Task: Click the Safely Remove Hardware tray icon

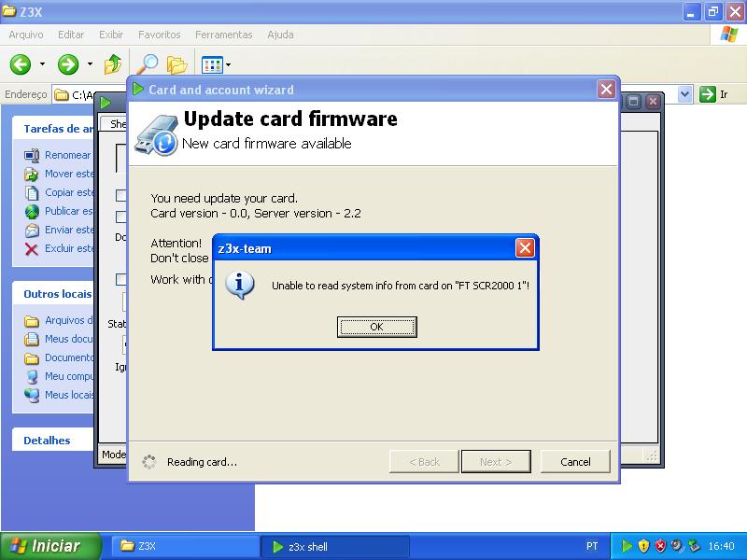Action: tap(694, 546)
